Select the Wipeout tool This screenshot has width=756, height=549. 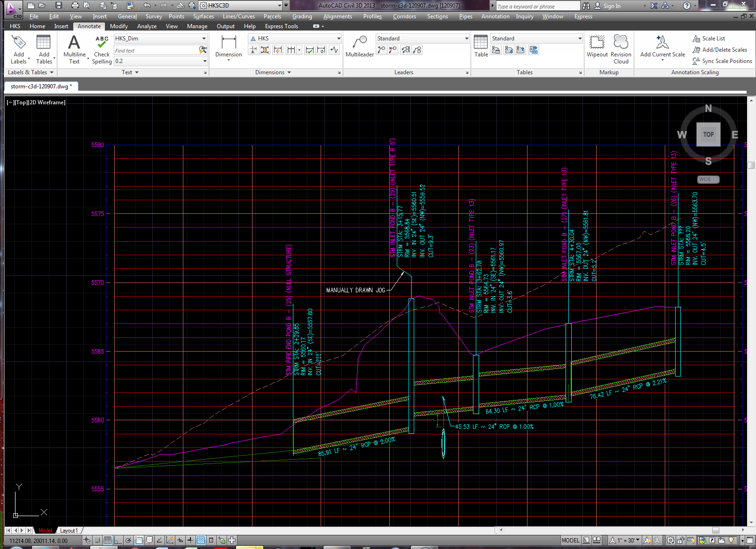pyautogui.click(x=597, y=46)
